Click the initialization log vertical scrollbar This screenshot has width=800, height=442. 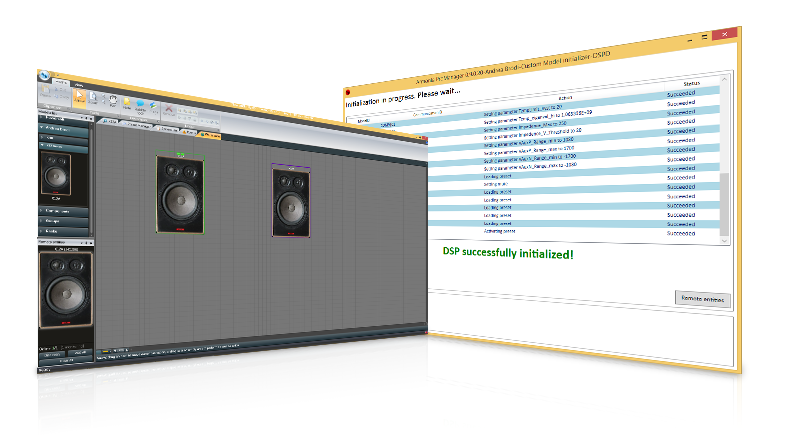tap(725, 200)
